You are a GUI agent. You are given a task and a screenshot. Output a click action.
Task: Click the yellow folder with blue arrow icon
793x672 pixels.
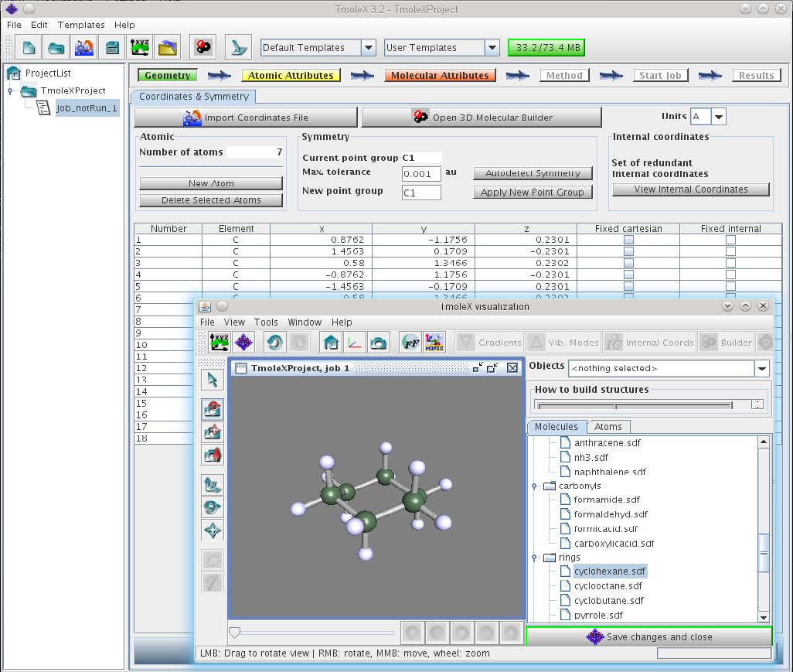pos(168,48)
